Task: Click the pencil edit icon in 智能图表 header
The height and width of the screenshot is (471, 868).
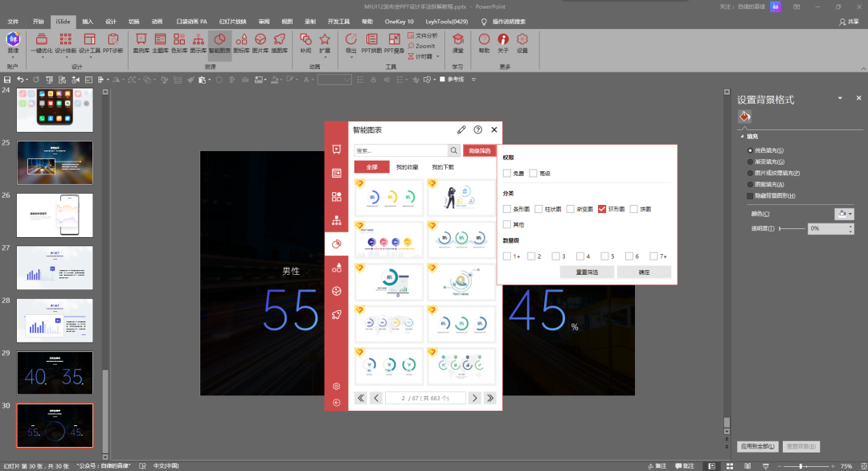Action: [x=461, y=129]
